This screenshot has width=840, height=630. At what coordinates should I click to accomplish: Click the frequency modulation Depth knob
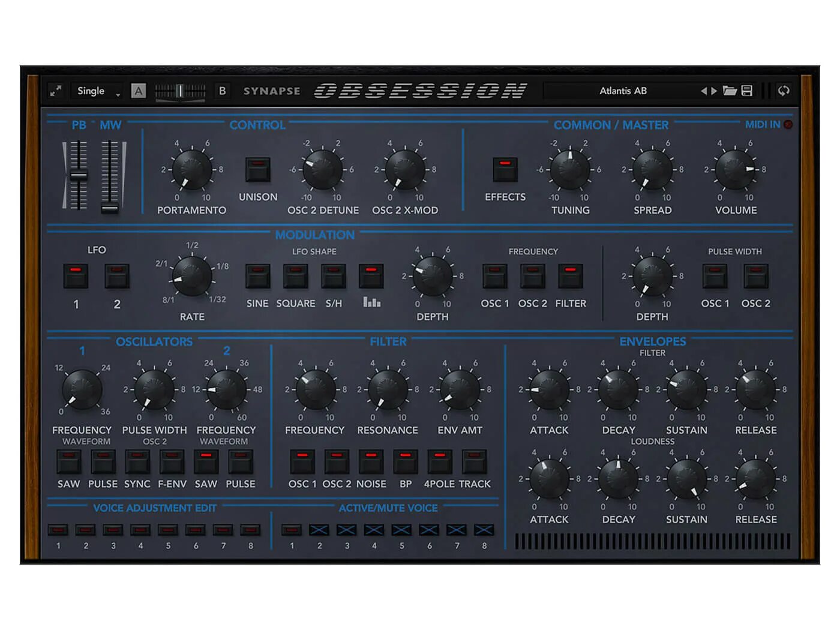[433, 276]
